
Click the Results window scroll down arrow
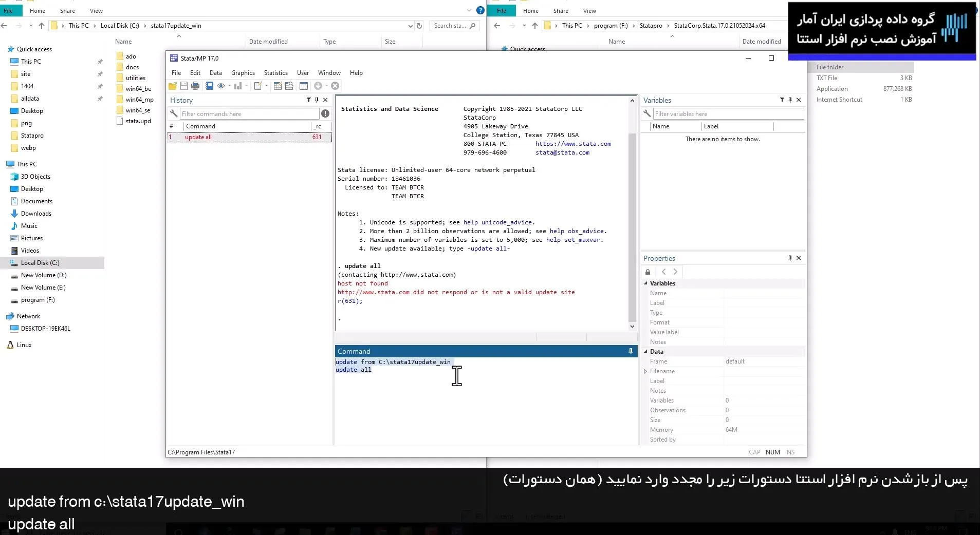(x=632, y=327)
